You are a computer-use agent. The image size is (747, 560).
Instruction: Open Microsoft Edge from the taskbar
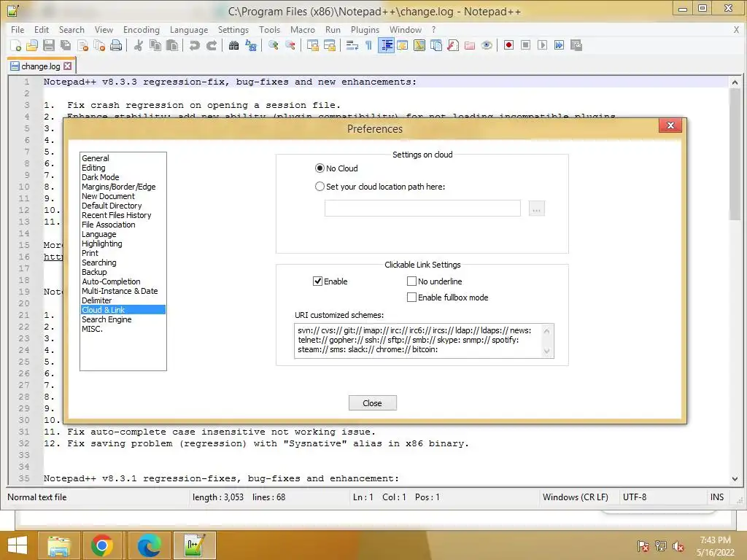click(x=149, y=545)
